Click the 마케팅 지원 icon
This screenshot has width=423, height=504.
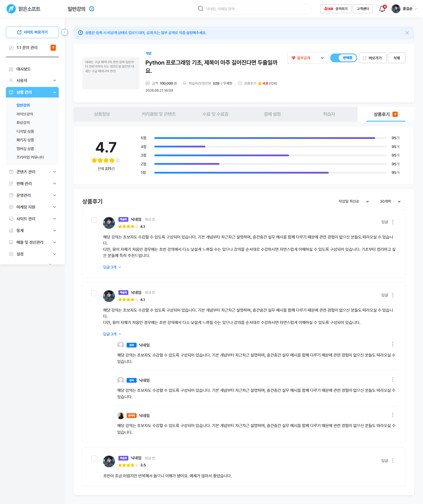11,207
